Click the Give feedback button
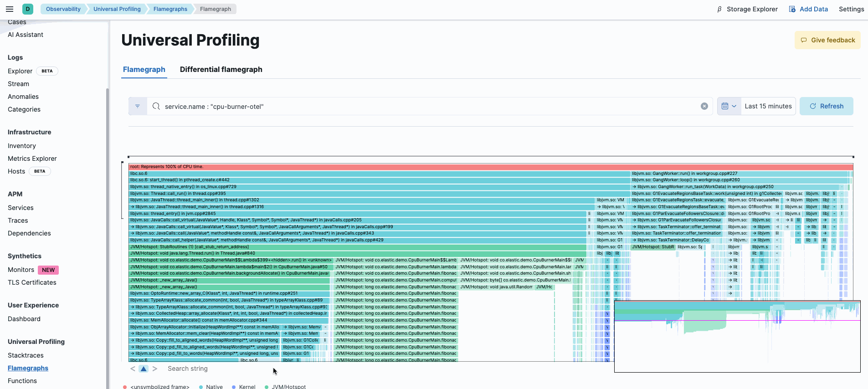This screenshot has height=389, width=868. pos(827,40)
